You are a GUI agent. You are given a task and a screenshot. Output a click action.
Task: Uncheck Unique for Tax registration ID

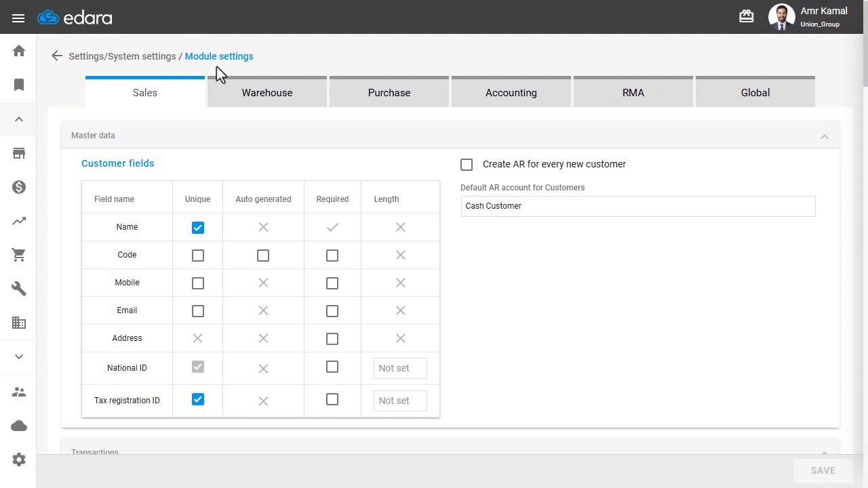(198, 399)
